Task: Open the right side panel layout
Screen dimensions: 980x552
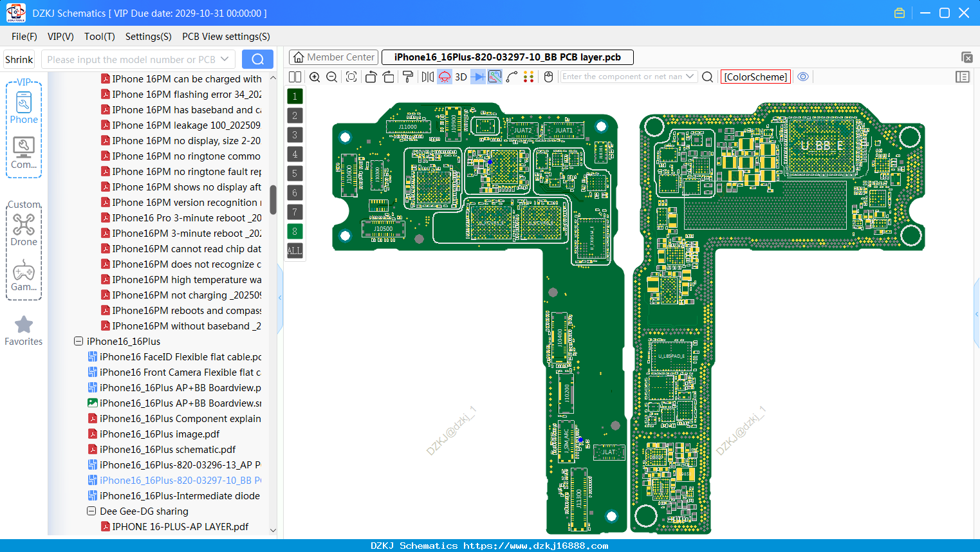Action: (x=963, y=77)
